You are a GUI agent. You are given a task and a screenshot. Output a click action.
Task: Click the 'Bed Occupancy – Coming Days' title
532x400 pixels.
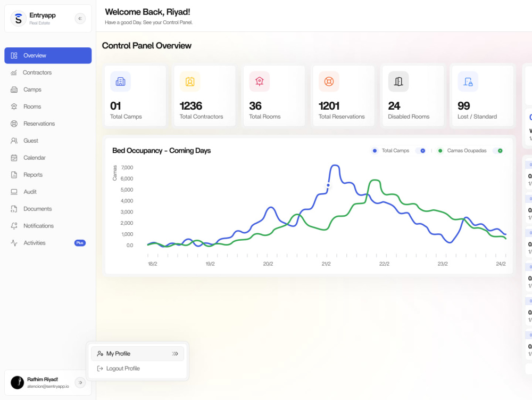(x=162, y=150)
